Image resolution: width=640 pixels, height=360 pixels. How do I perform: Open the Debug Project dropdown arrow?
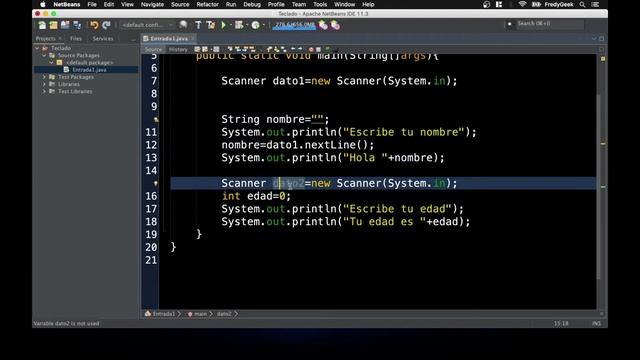[x=247, y=25]
